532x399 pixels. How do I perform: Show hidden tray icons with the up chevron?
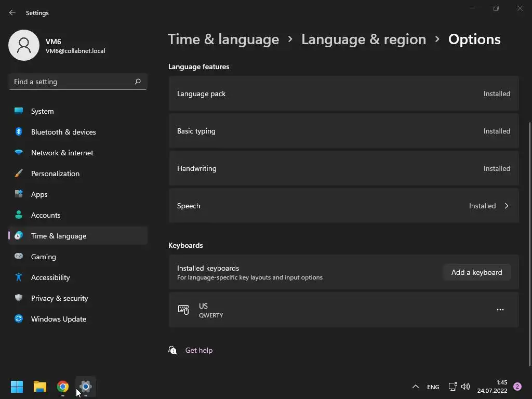[415, 387]
